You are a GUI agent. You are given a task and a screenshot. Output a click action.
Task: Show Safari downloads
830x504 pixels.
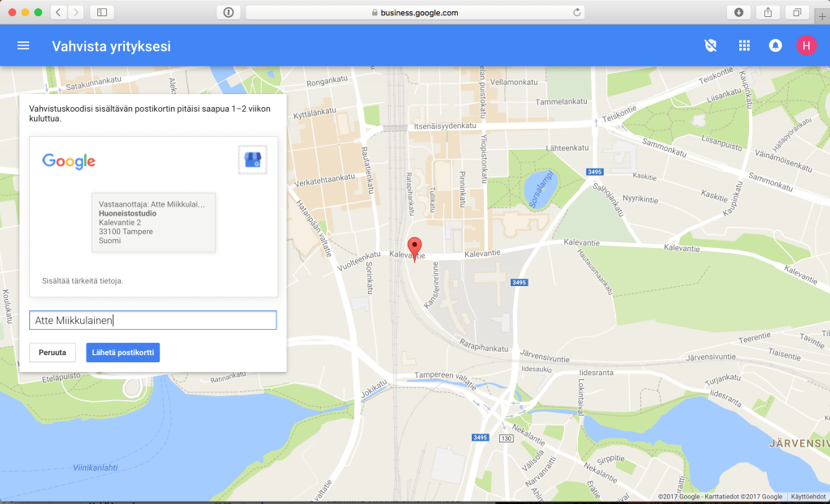[x=738, y=12]
